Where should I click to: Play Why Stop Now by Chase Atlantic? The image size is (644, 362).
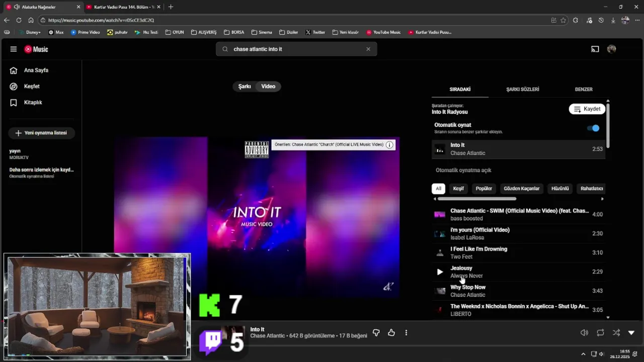coord(518,291)
